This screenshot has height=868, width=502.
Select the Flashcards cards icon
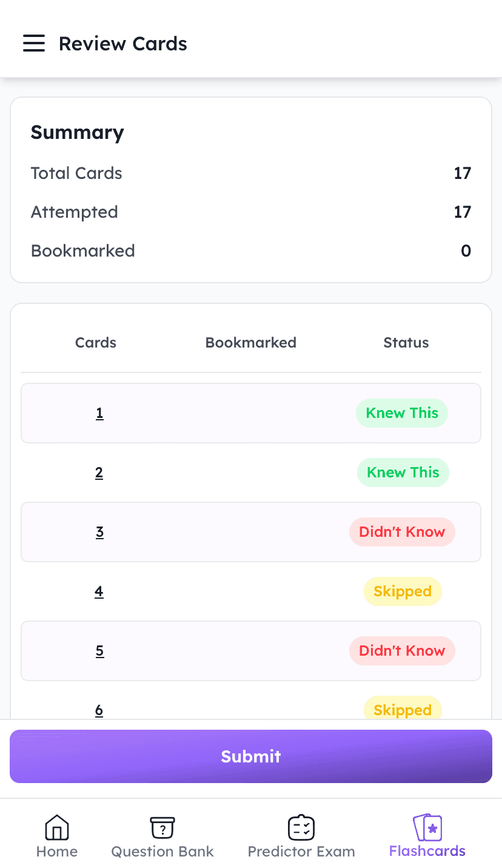click(427, 826)
